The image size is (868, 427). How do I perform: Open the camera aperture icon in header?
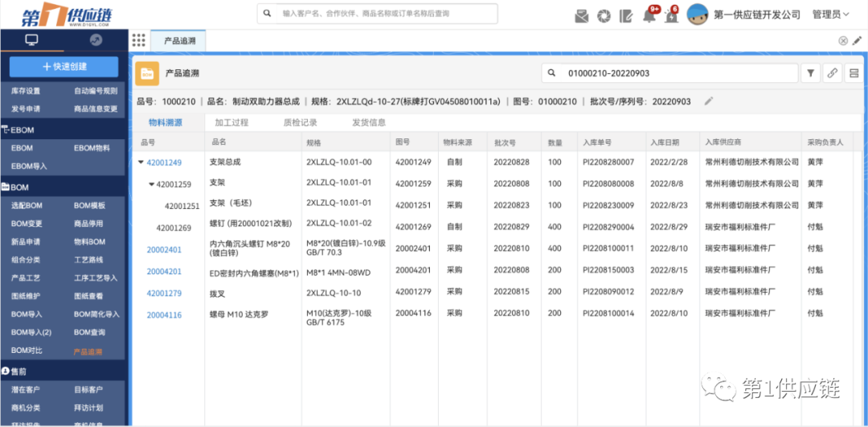[x=604, y=16]
